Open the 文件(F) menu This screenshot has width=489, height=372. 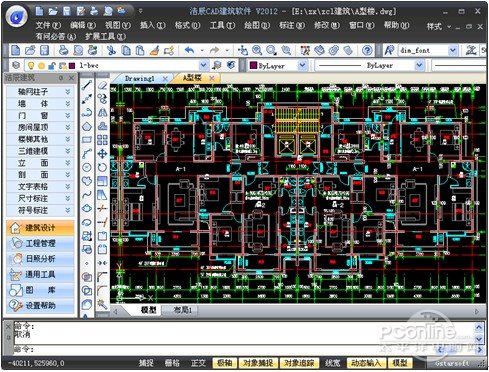(48, 25)
